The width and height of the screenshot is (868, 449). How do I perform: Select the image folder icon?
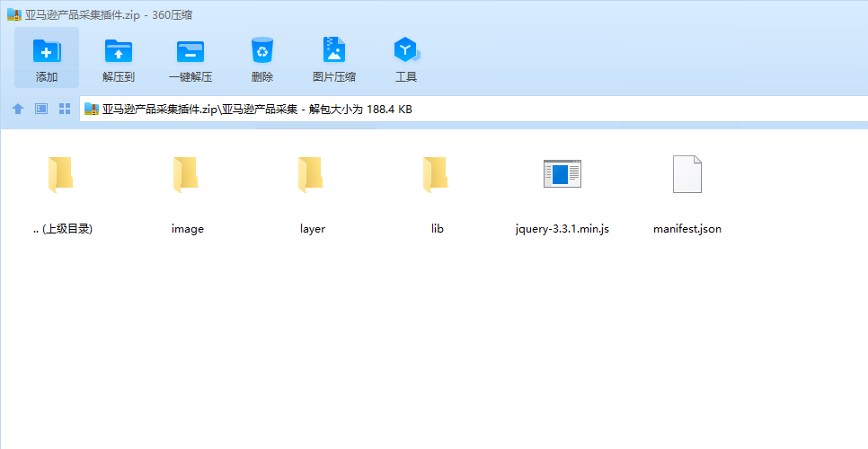[x=185, y=175]
